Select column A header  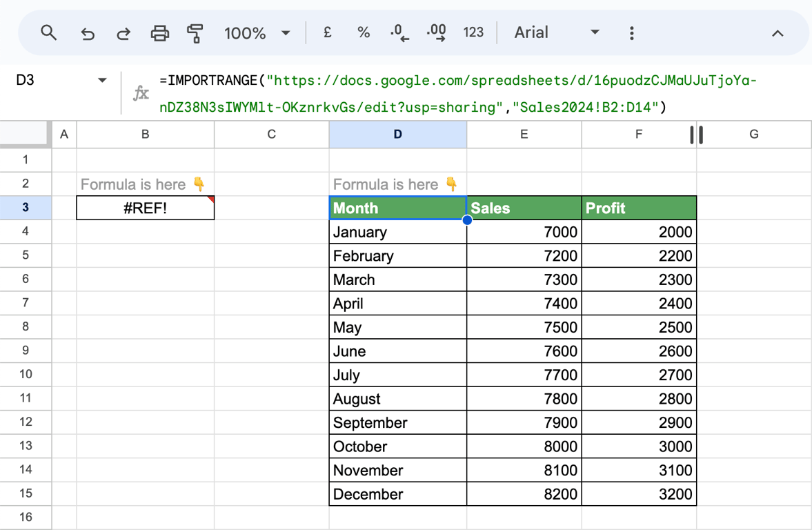pyautogui.click(x=64, y=134)
